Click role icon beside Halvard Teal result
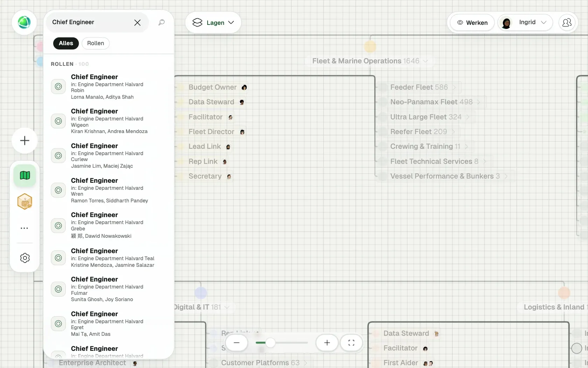This screenshot has width=588, height=368. pos(58,258)
